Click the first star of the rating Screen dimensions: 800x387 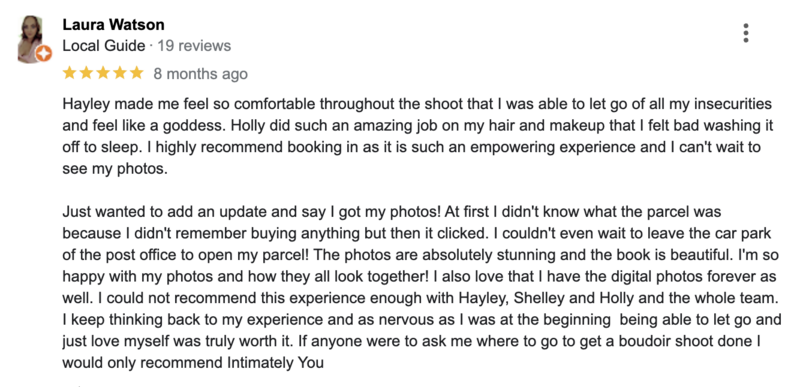tap(69, 73)
